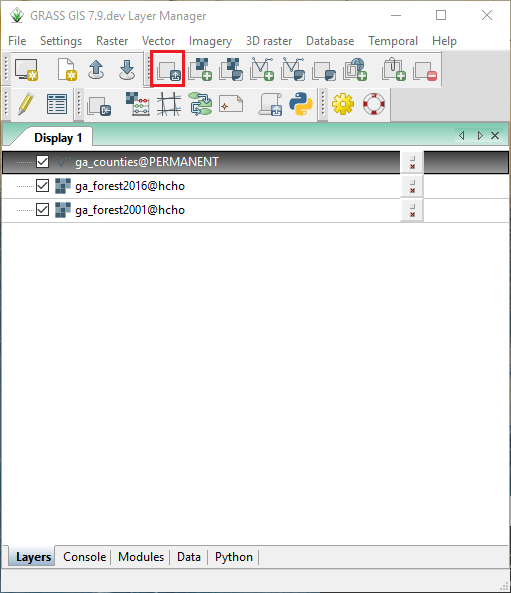511x593 pixels.
Task: Show the attribute table
Action: (x=57, y=104)
